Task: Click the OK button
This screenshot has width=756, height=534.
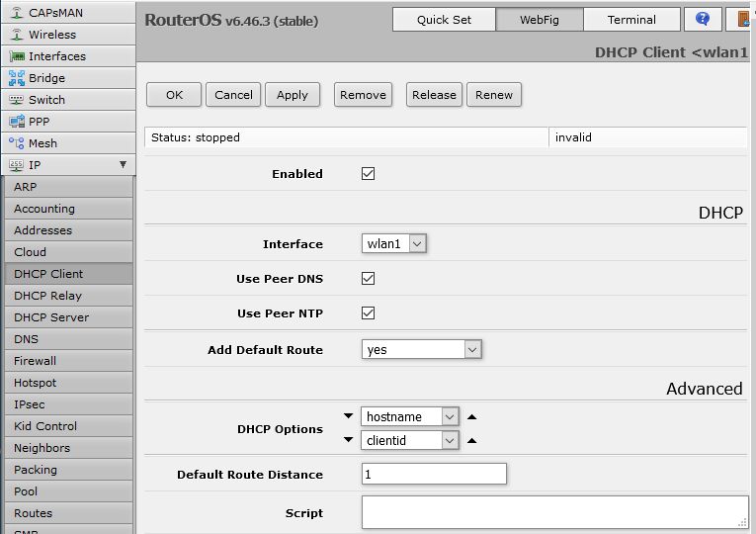Action: click(x=174, y=95)
